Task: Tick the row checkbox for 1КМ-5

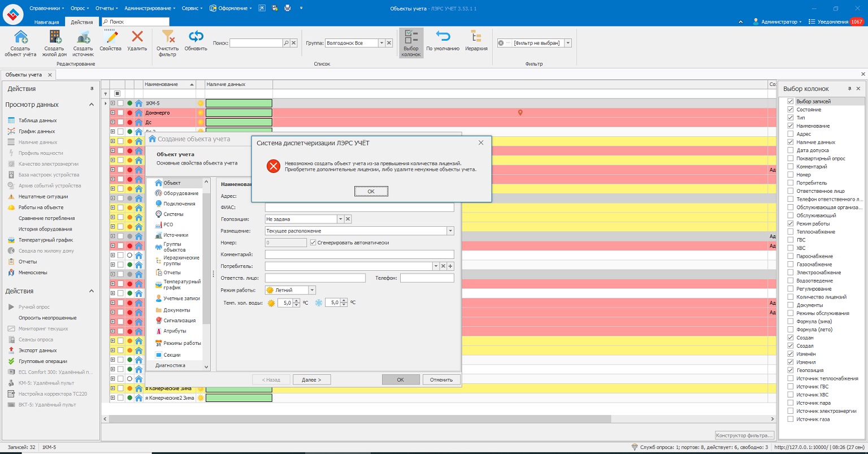Action: point(120,103)
